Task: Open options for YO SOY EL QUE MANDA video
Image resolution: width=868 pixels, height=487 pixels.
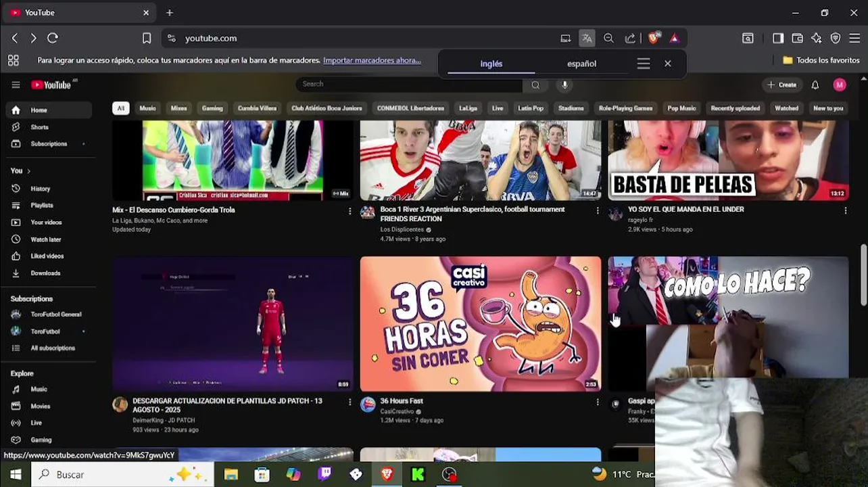Action: click(846, 211)
